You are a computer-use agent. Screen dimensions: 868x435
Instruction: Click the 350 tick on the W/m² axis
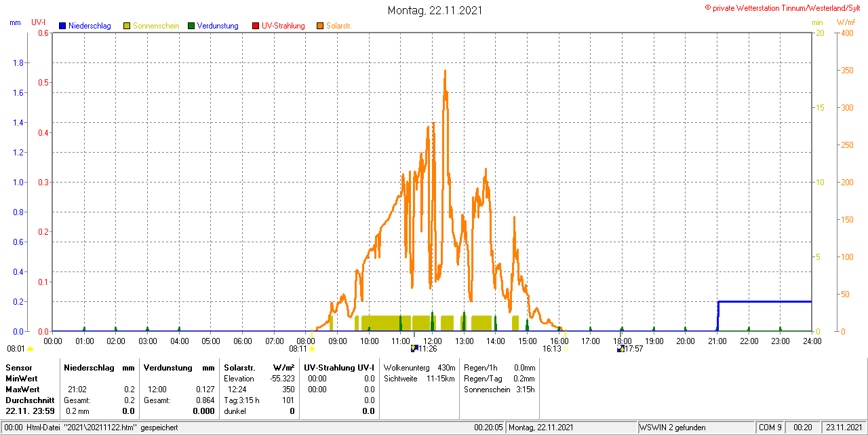pos(847,70)
